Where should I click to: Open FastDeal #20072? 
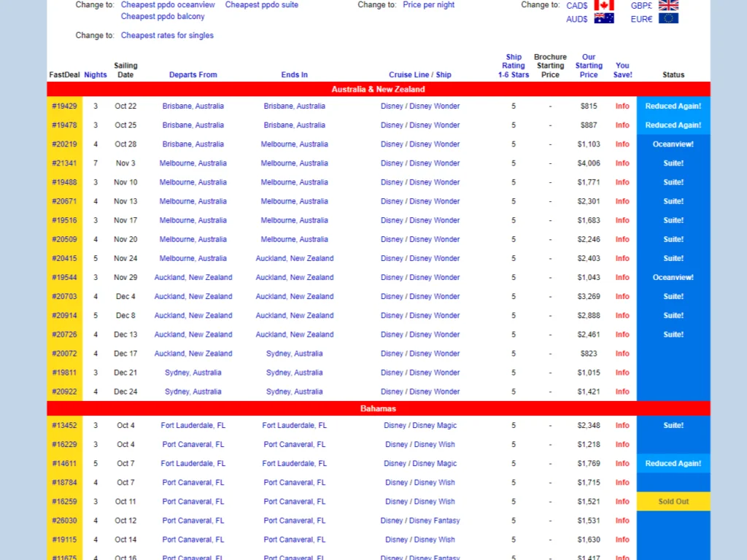point(64,354)
